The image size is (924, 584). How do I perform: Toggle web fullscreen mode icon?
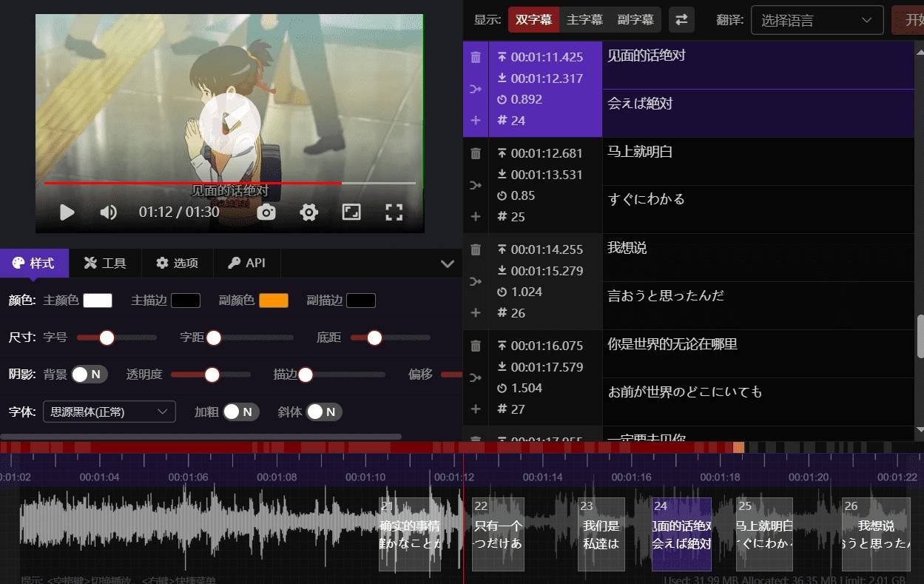pyautogui.click(x=351, y=213)
